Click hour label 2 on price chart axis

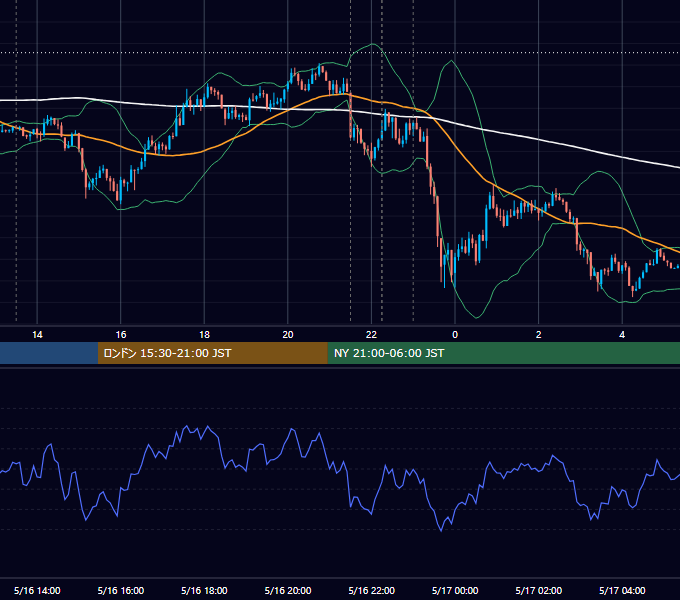pos(539,335)
